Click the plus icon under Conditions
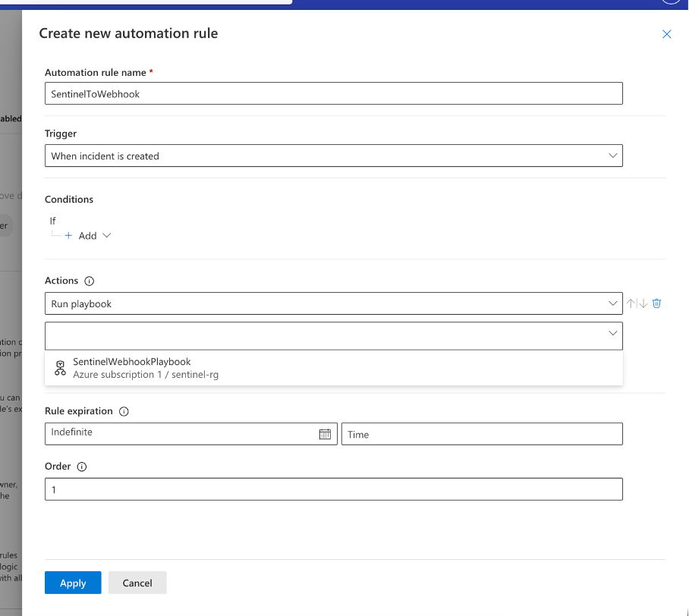Screen dimensions: 689x616 tap(68, 236)
